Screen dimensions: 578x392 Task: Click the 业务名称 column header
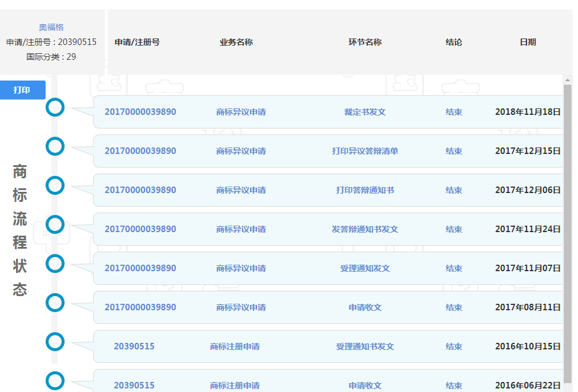point(235,42)
